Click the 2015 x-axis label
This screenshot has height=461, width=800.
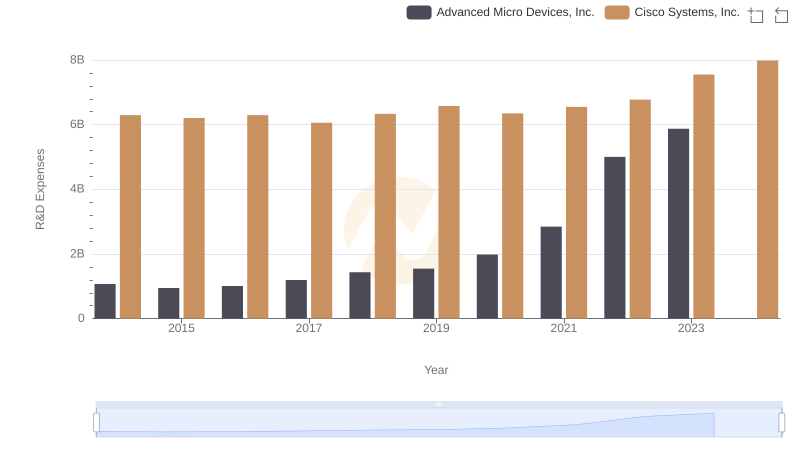[x=181, y=328]
